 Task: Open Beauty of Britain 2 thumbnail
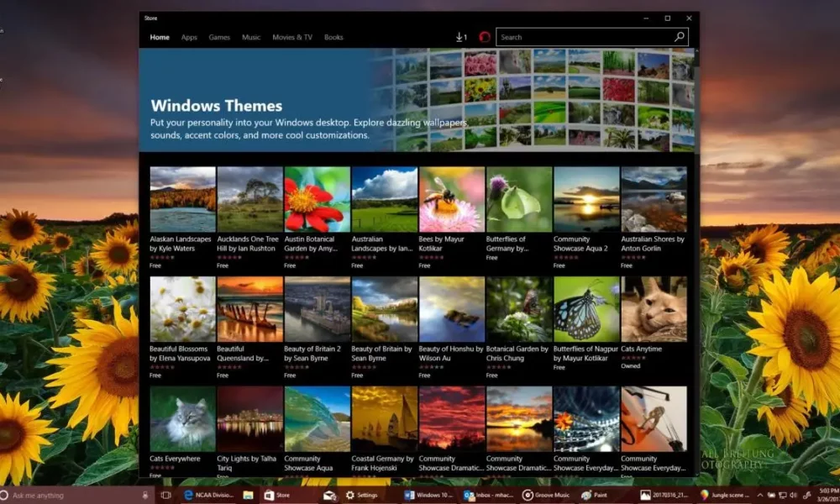[x=318, y=309]
